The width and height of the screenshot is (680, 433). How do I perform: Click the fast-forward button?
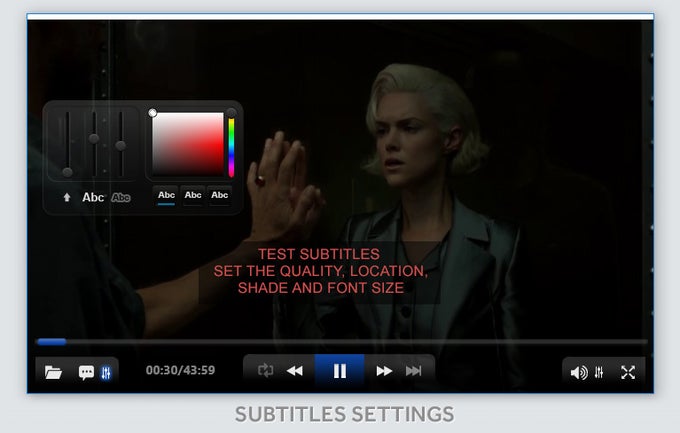[x=384, y=371]
